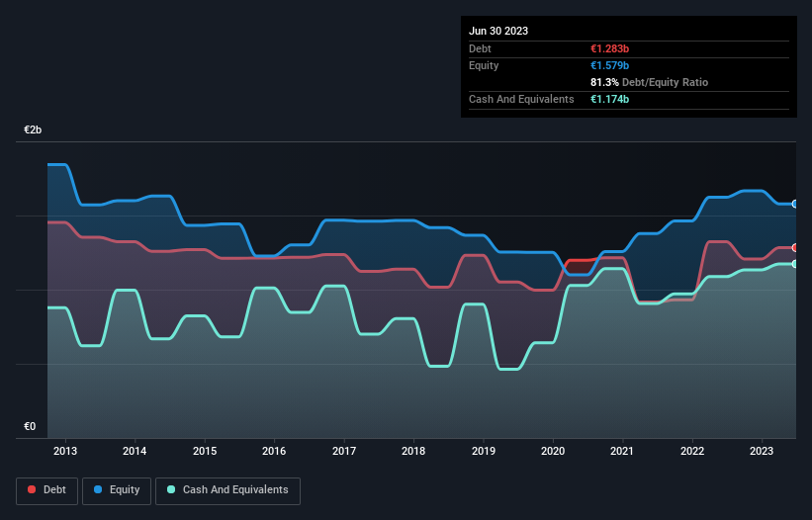This screenshot has width=812, height=520.
Task: Click the 2016 x-axis label
Action: coord(274,451)
